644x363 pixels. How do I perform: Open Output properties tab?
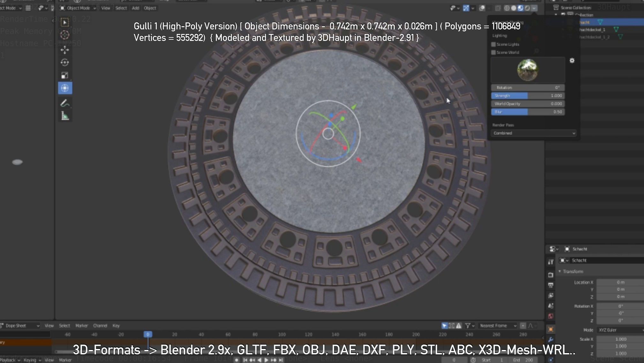coord(550,285)
